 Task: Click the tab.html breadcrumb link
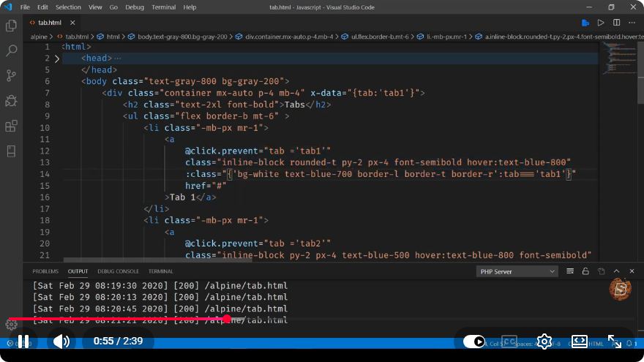(77, 37)
